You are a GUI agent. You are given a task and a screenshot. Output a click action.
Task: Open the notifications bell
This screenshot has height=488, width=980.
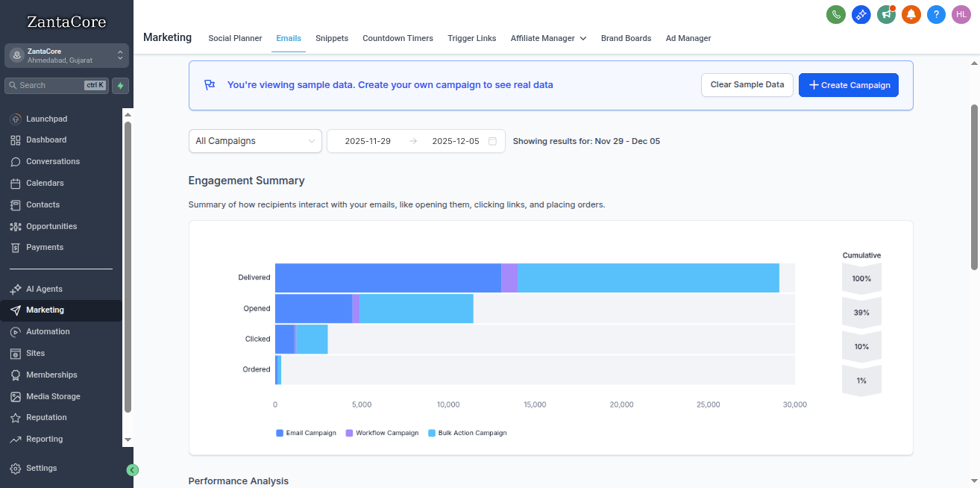click(911, 14)
